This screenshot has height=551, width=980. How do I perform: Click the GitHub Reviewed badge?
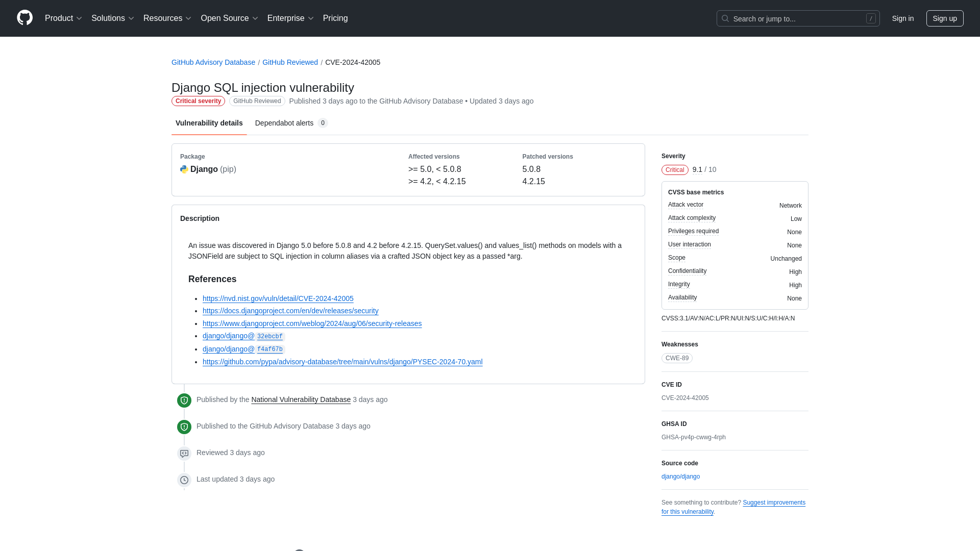point(257,101)
